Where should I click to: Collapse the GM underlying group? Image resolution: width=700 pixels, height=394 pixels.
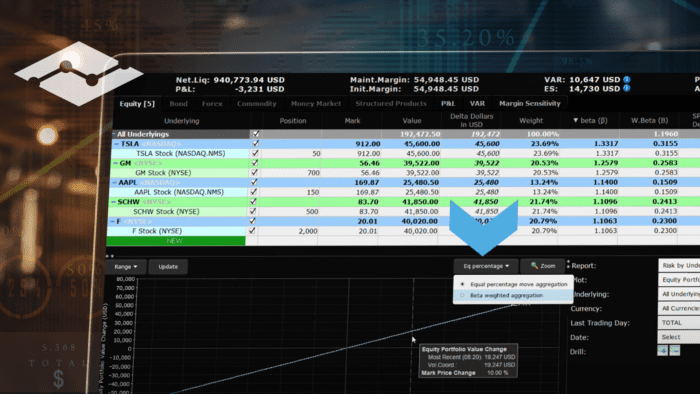point(116,163)
